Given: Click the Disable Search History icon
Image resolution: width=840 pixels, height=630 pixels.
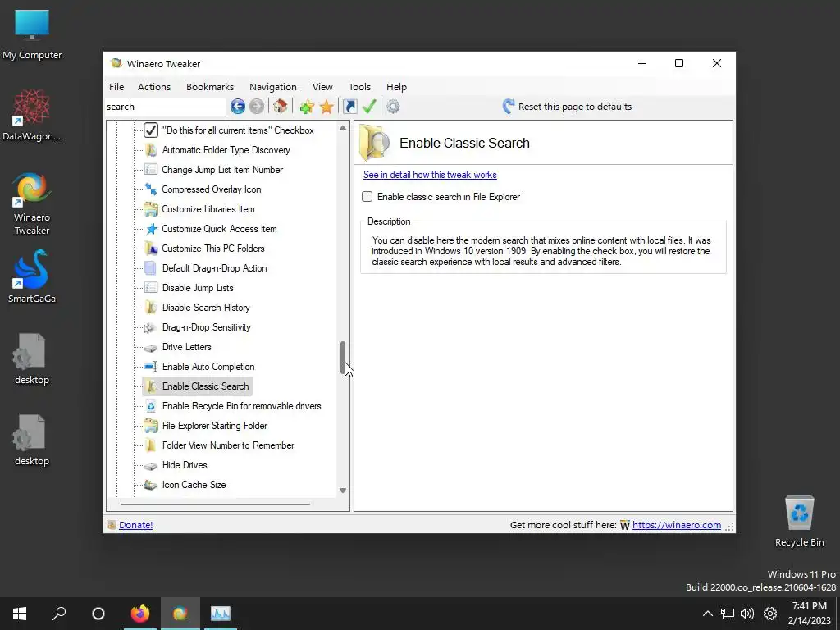Looking at the screenshot, I should click(x=151, y=308).
